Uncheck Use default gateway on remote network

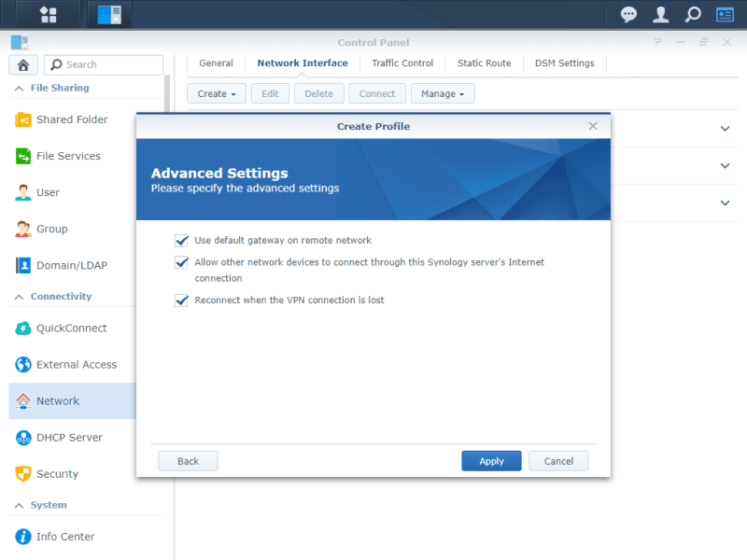point(181,241)
